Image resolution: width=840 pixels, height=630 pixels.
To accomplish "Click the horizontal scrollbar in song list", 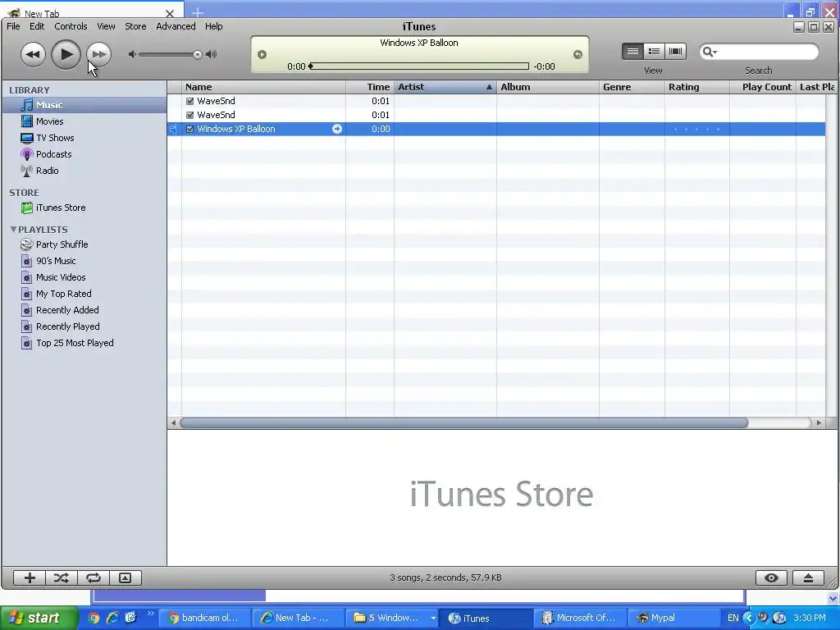I will (x=464, y=422).
